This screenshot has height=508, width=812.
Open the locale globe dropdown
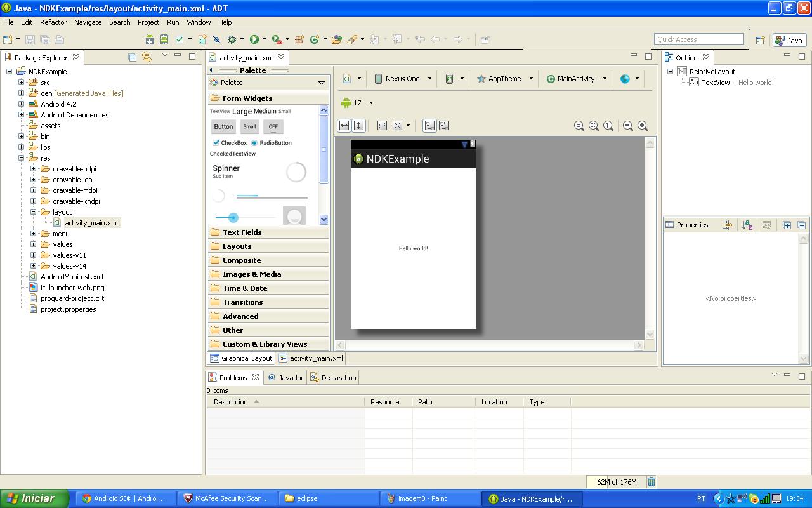click(x=629, y=79)
